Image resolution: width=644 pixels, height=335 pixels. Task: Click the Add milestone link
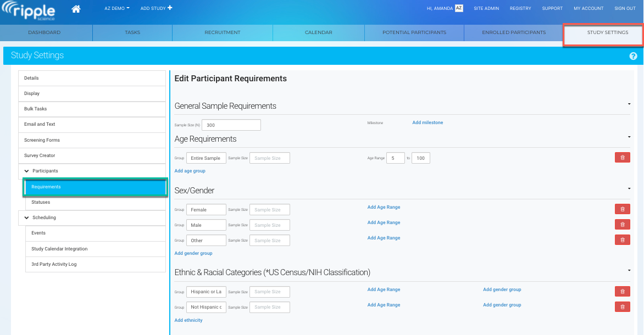point(428,122)
